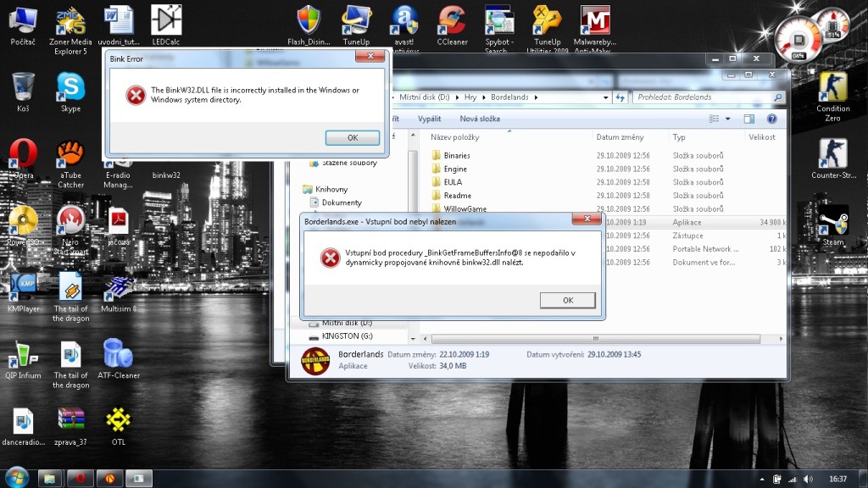This screenshot has height=488, width=868.
Task: Open the Windows Start button
Action: tap(16, 477)
